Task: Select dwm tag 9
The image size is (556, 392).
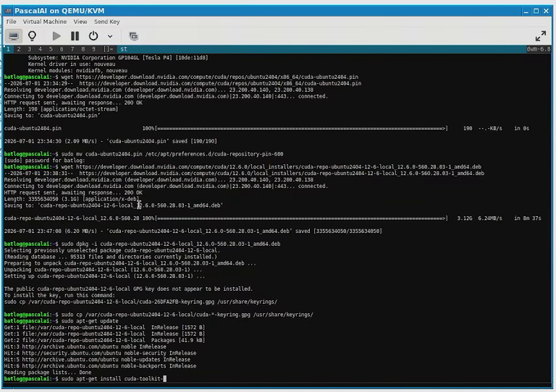Action: tap(93, 49)
